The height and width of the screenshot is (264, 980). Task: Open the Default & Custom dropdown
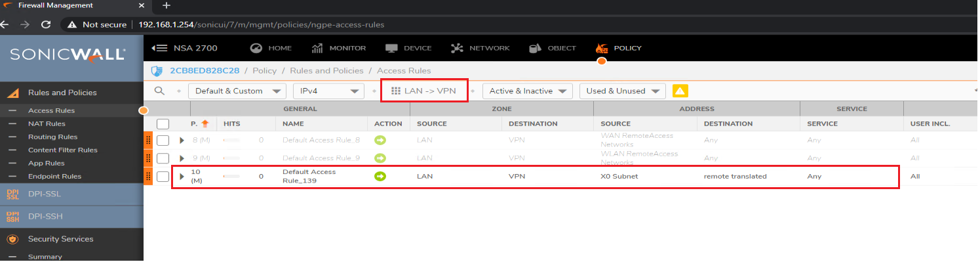(x=237, y=91)
